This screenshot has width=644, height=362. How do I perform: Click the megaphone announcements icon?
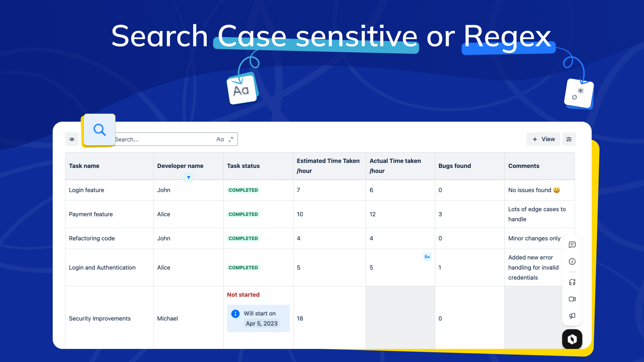(x=572, y=316)
